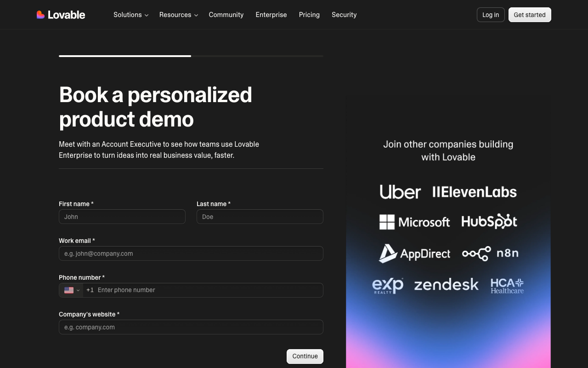This screenshot has width=588, height=368.
Task: Click the "Company's website *" label
Action: pos(89,314)
